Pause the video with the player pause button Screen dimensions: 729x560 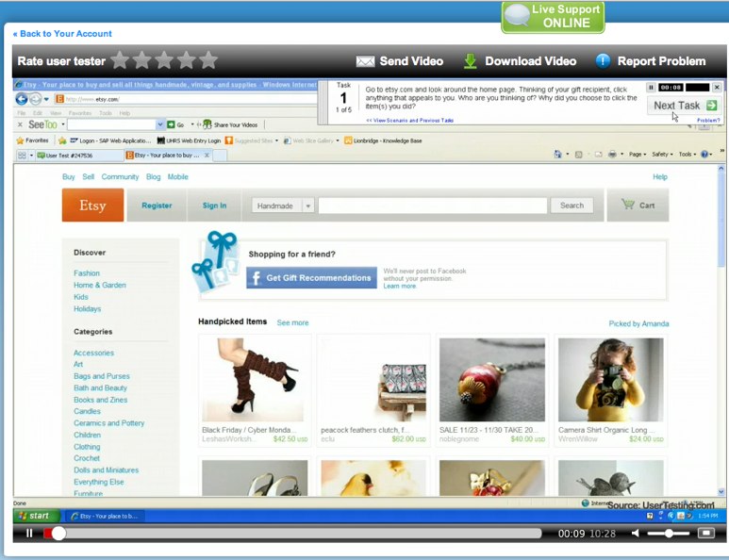click(x=29, y=533)
